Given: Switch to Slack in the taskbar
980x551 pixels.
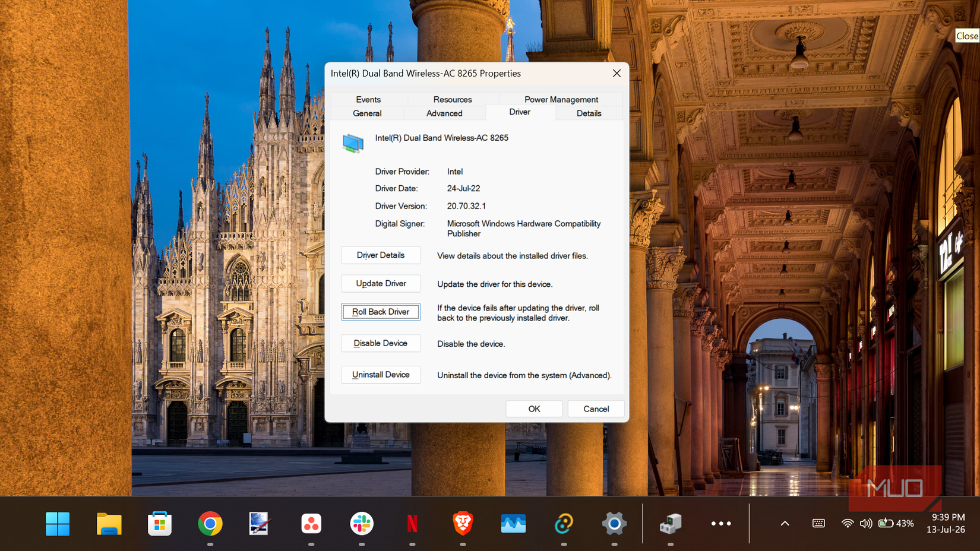Looking at the screenshot, I should pyautogui.click(x=362, y=524).
